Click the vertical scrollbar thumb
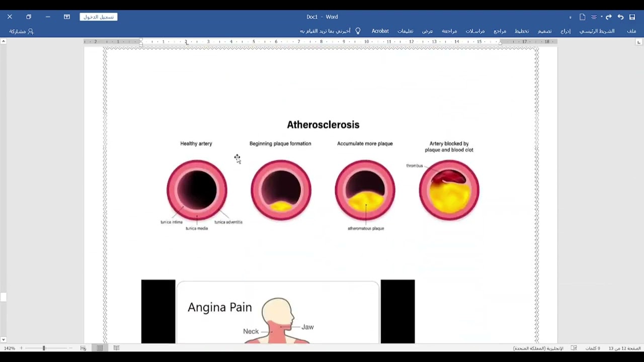Screen dimensions: 644x362 pos(3,297)
